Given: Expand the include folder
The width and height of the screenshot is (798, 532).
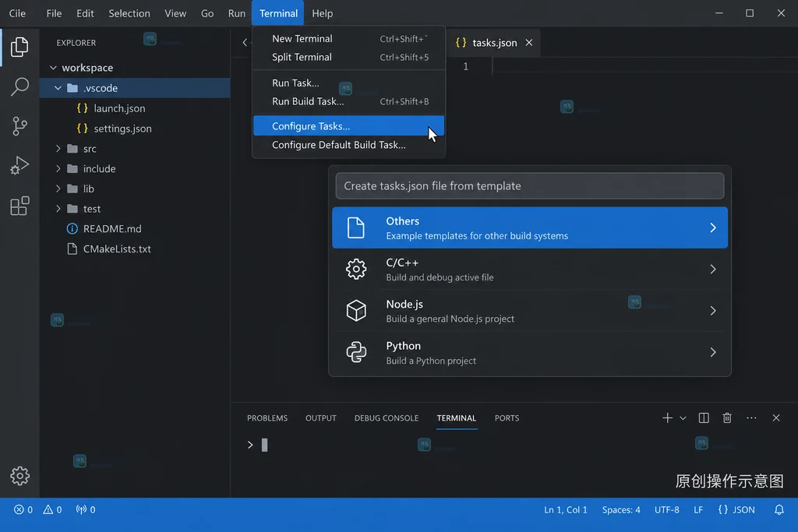Looking at the screenshot, I should 58,168.
